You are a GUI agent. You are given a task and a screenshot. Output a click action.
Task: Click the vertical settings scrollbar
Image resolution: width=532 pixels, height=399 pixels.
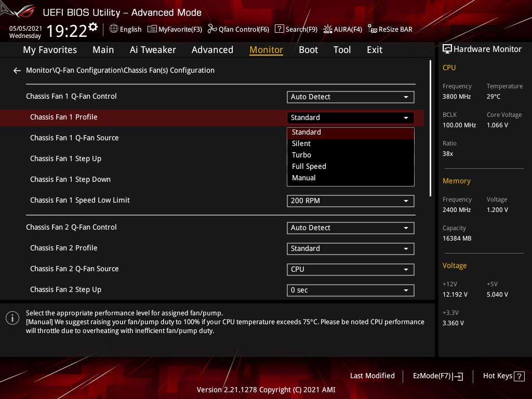[x=430, y=128]
